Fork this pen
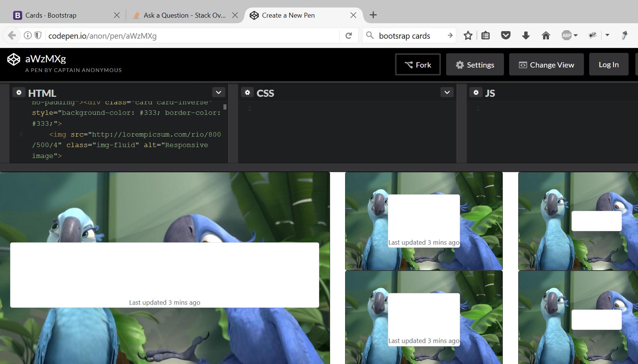Screen dimensions: 638x364 (418, 65)
